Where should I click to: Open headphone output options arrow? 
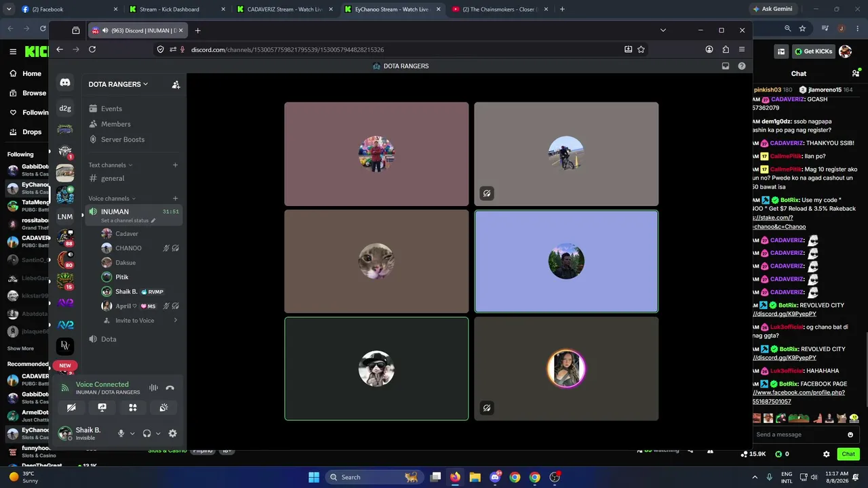click(x=158, y=434)
